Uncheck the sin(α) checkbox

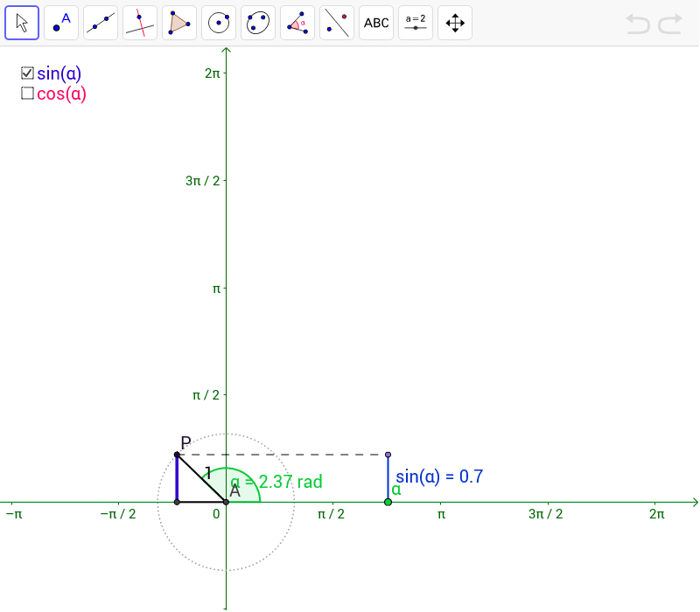tap(27, 73)
